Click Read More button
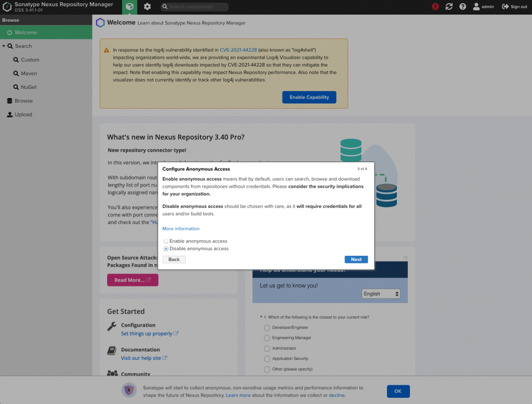The height and width of the screenshot is (404, 532). [132, 280]
